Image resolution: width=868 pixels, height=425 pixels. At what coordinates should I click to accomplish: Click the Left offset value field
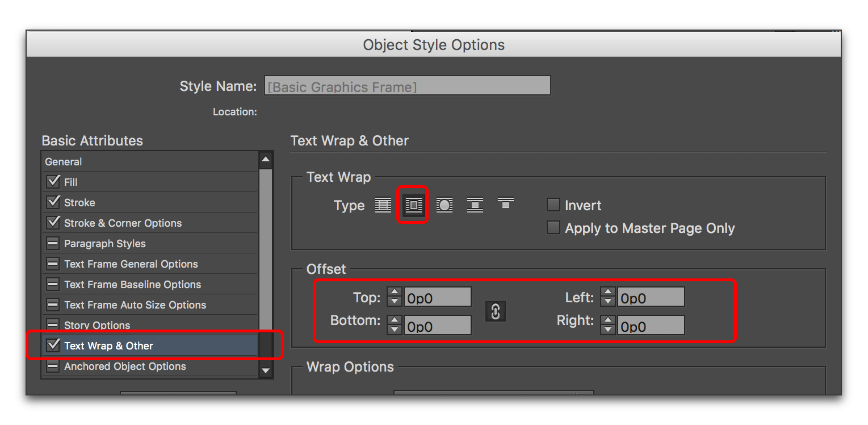click(x=651, y=297)
